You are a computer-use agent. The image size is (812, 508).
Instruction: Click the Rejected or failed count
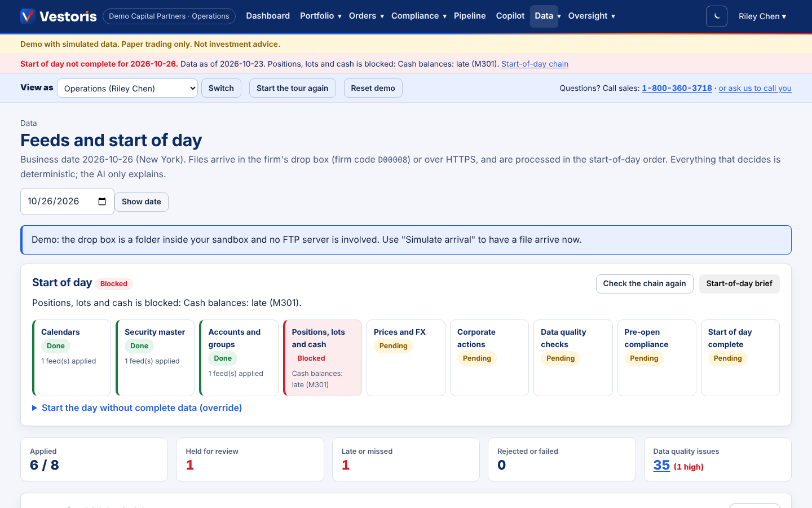[x=502, y=465]
